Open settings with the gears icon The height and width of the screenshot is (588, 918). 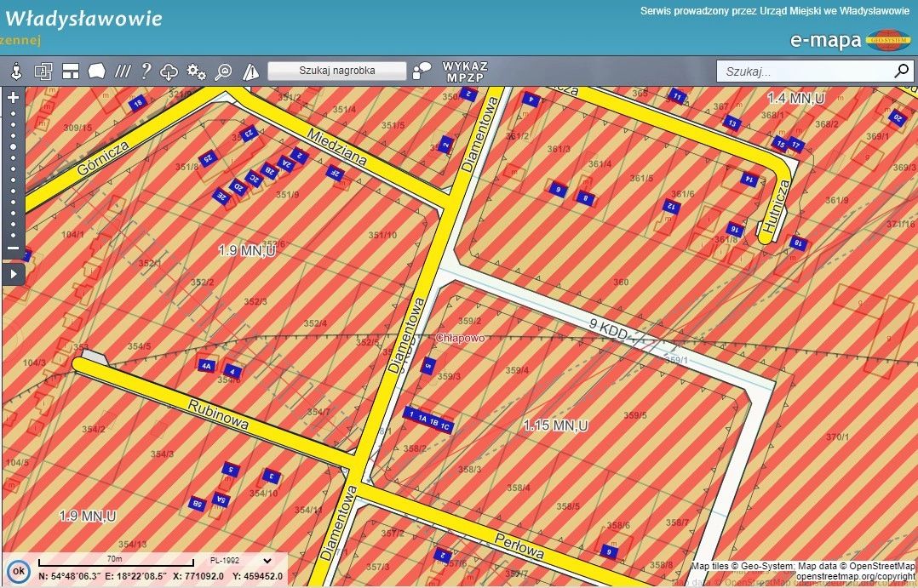pyautogui.click(x=196, y=71)
